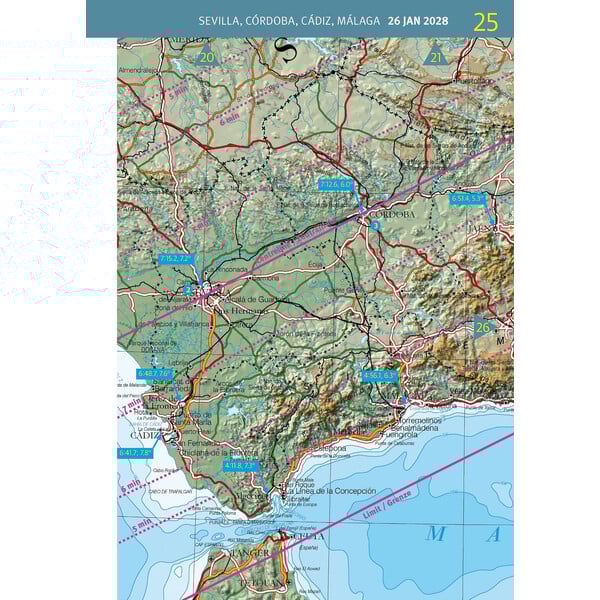Click the compass S symbol at map top

point(286,50)
